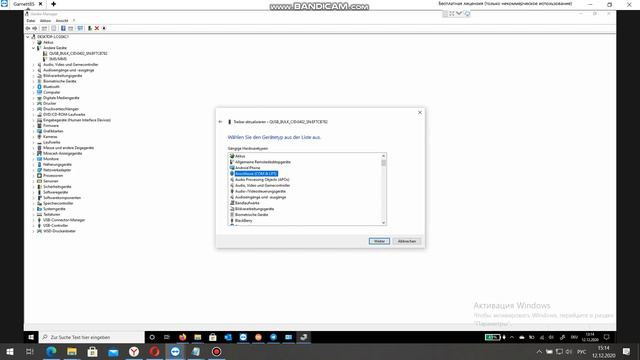Select Softwarekomponenten in the device tree
Image resolution: width=640 pixels, height=360 pixels.
coord(62,198)
